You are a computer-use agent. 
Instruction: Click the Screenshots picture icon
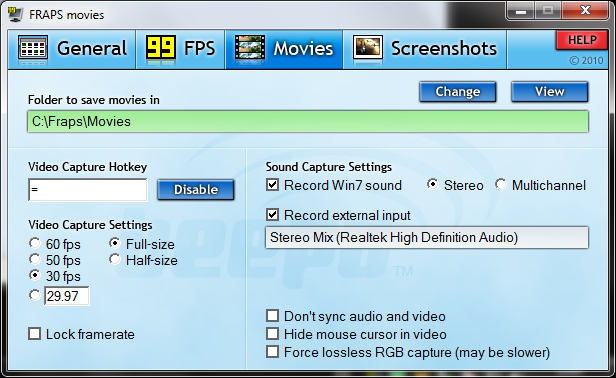tap(368, 48)
